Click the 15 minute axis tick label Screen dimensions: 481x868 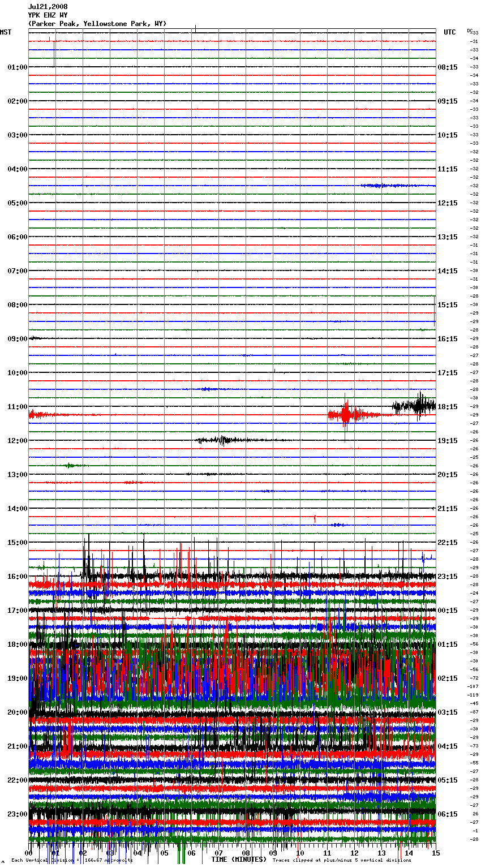click(435, 853)
